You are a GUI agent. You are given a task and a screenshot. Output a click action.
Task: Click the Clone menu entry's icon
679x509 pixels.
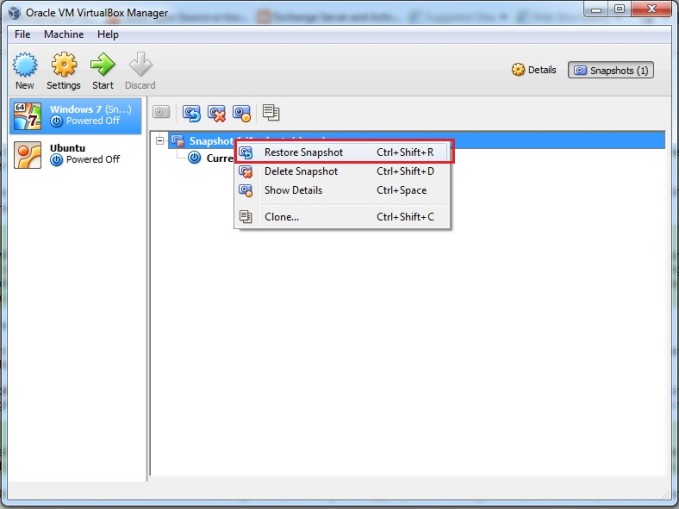point(246,217)
